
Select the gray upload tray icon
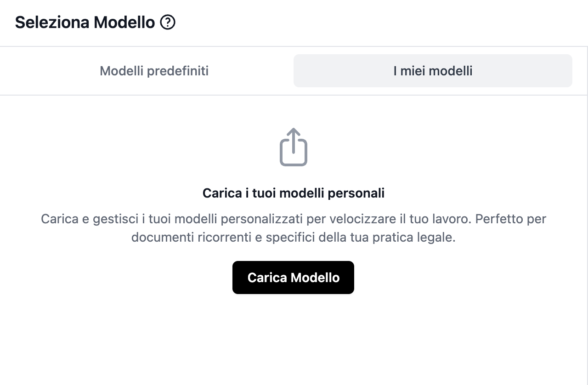[294, 147]
